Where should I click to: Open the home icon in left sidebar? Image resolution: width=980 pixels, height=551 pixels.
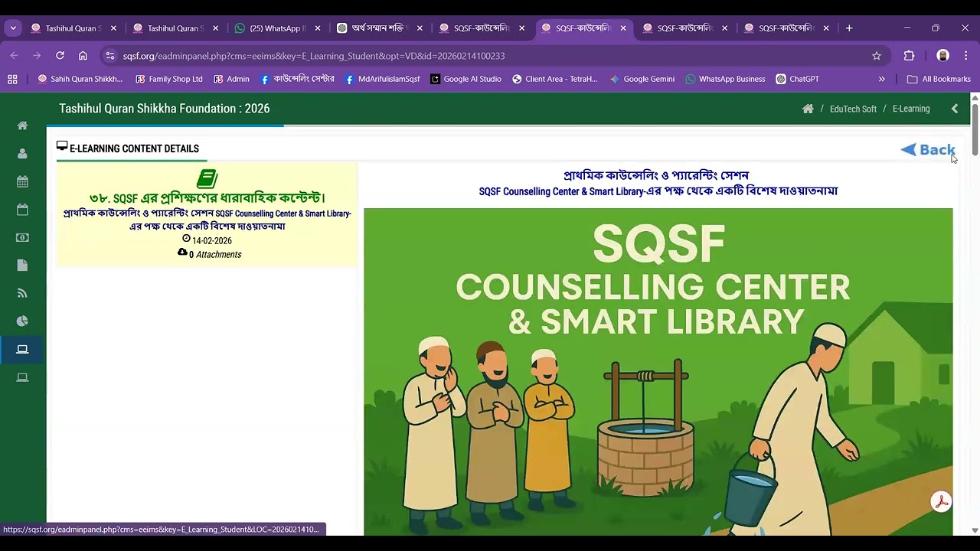click(x=22, y=126)
